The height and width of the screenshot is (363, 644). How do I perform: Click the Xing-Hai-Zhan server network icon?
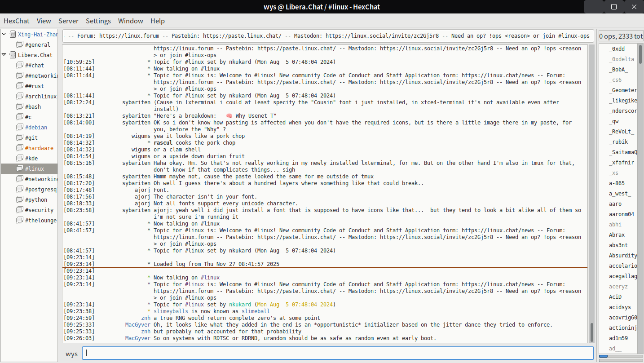coord(13,34)
